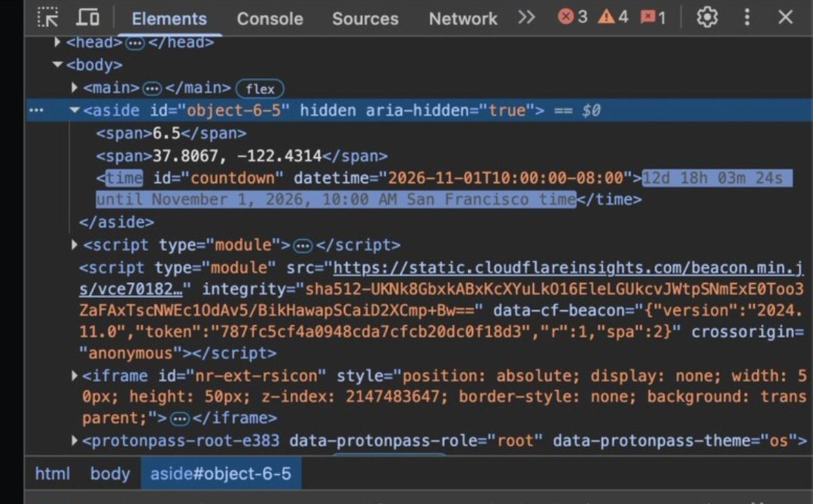
Task: Open the row actions dots left of aside
Action: click(37, 110)
